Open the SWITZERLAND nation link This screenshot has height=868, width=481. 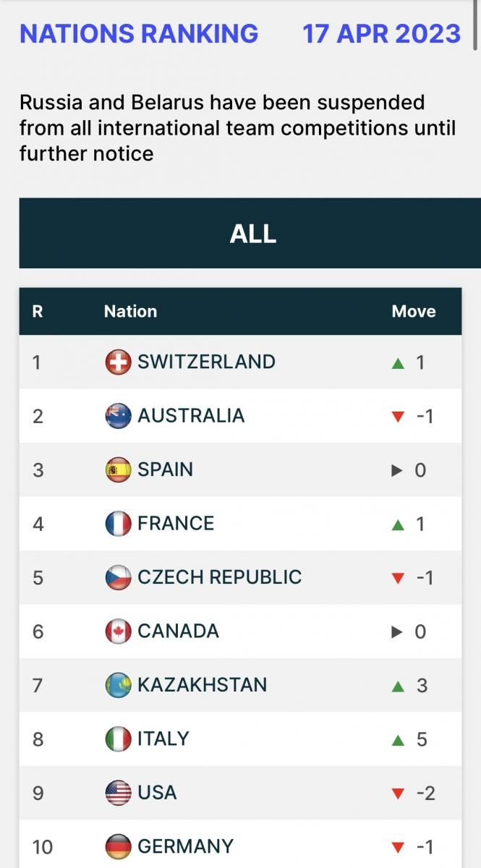[206, 362]
